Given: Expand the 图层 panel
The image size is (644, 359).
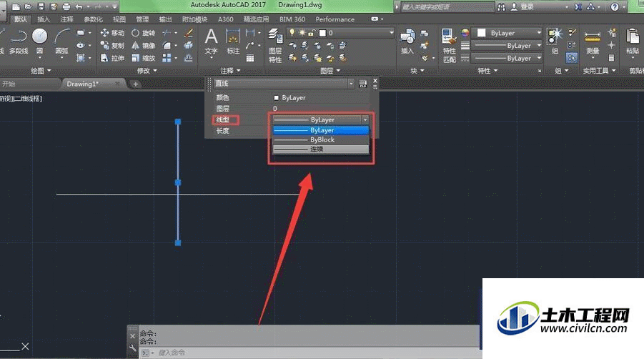Looking at the screenshot, I should [330, 71].
